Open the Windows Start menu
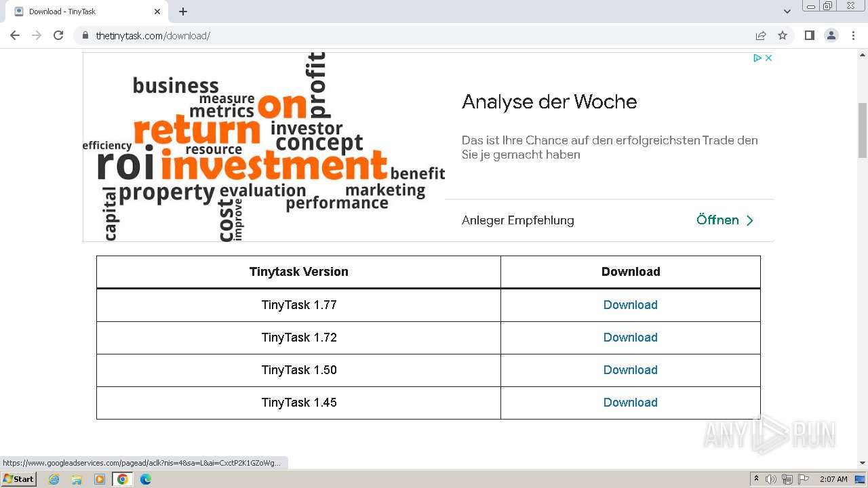 [x=19, y=479]
